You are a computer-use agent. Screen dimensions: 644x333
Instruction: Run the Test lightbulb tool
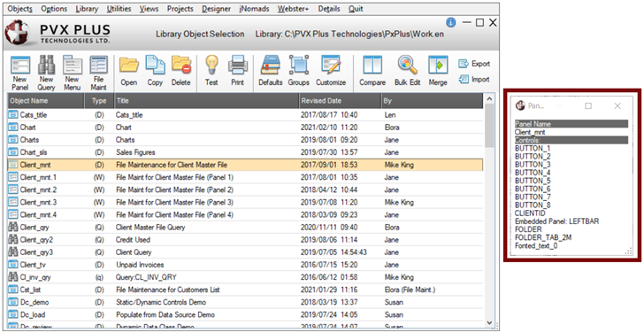pyautogui.click(x=211, y=71)
